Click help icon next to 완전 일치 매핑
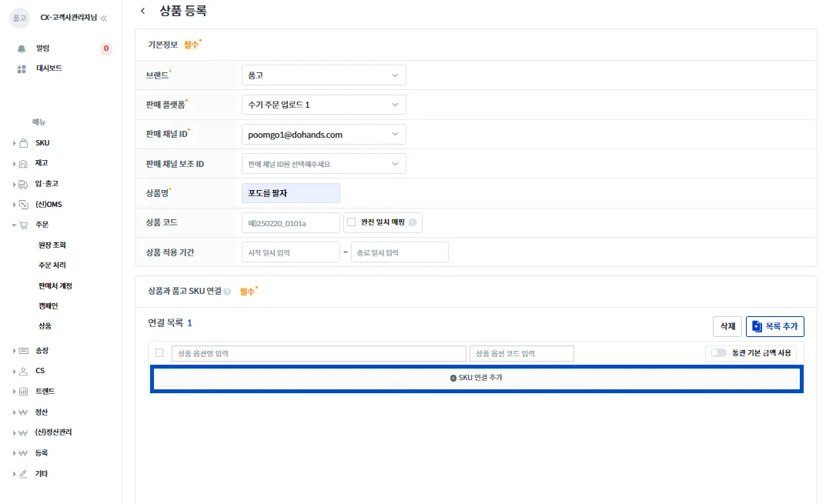826x504 pixels. point(413,222)
